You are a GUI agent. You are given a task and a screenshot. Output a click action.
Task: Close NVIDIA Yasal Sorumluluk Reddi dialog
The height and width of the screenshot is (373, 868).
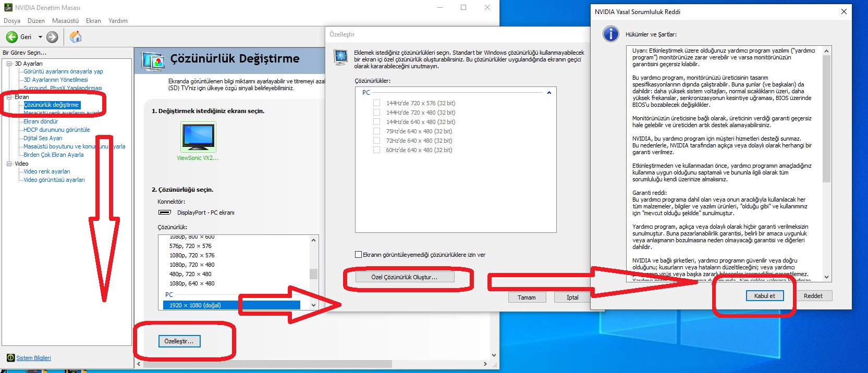click(x=844, y=11)
